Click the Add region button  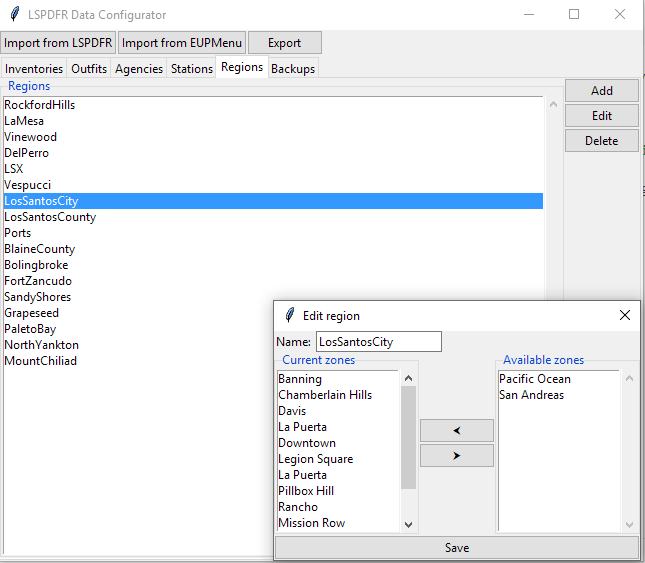pyautogui.click(x=601, y=91)
